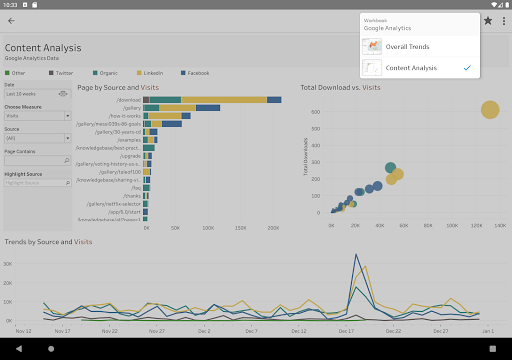The height and width of the screenshot is (360, 512).
Task: Click the /gallery bar row label
Action: pyautogui.click(x=132, y=108)
